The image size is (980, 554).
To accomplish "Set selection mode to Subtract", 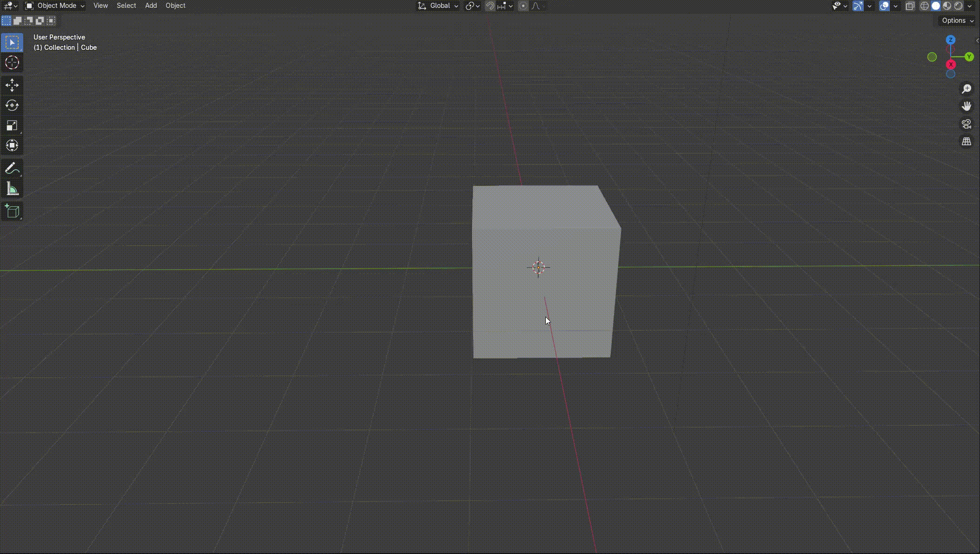I will [28, 20].
